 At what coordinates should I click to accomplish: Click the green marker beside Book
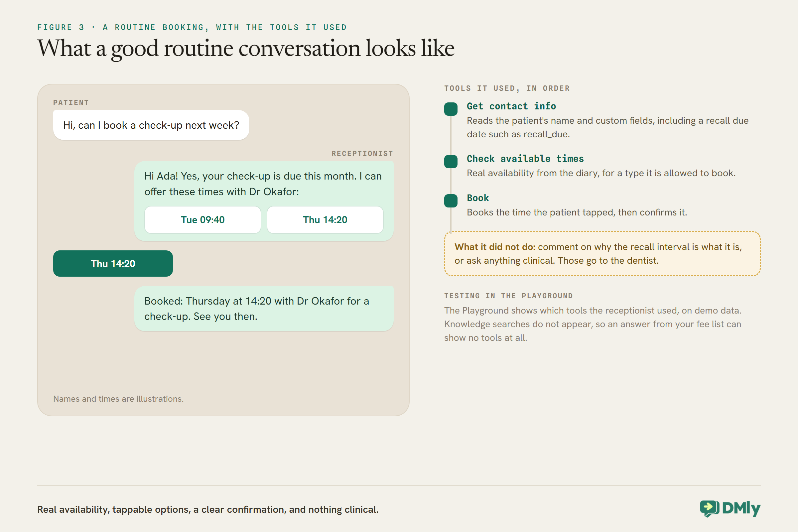pyautogui.click(x=451, y=201)
